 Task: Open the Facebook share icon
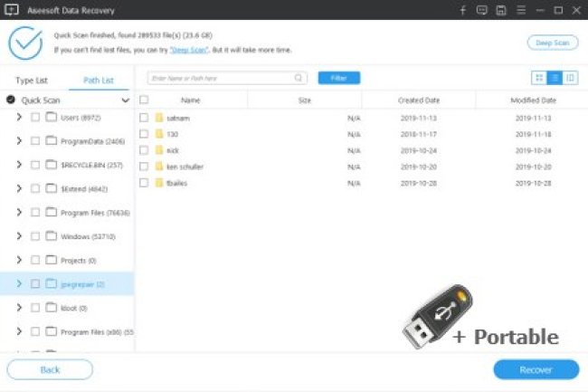[x=462, y=10]
